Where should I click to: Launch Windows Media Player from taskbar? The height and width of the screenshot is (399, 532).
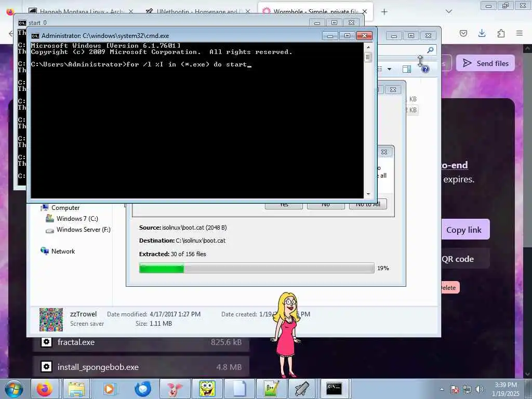tap(109, 389)
